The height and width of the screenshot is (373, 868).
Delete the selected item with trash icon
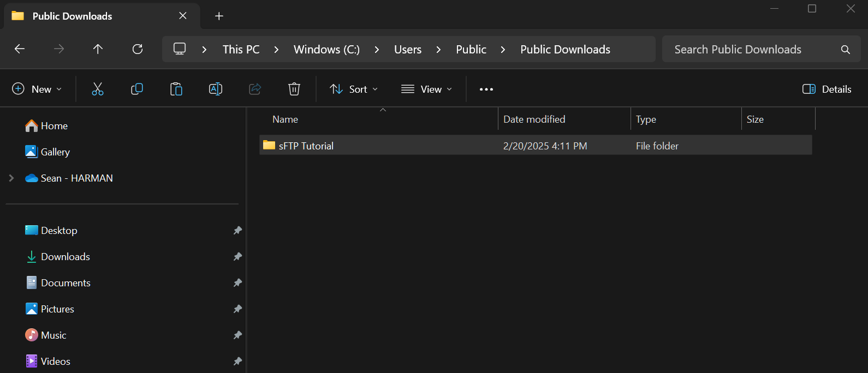[294, 89]
